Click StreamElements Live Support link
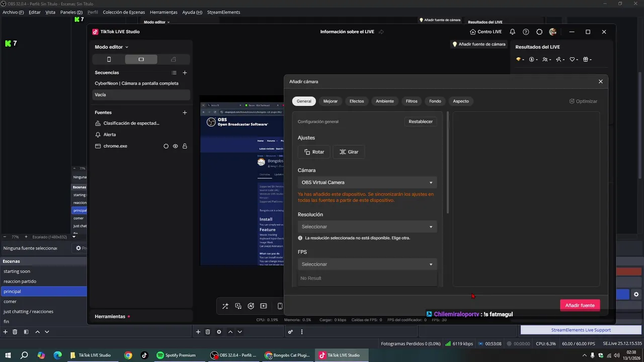 coord(581,330)
